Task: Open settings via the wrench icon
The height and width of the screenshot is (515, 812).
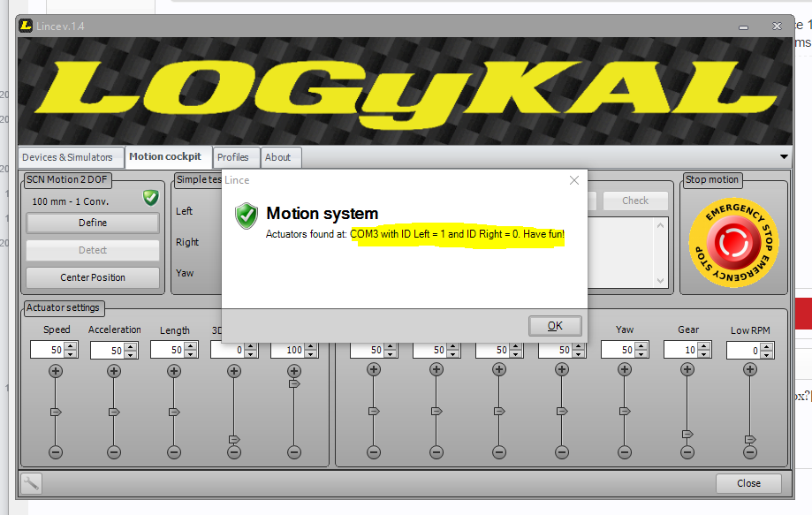Action: pyautogui.click(x=31, y=484)
